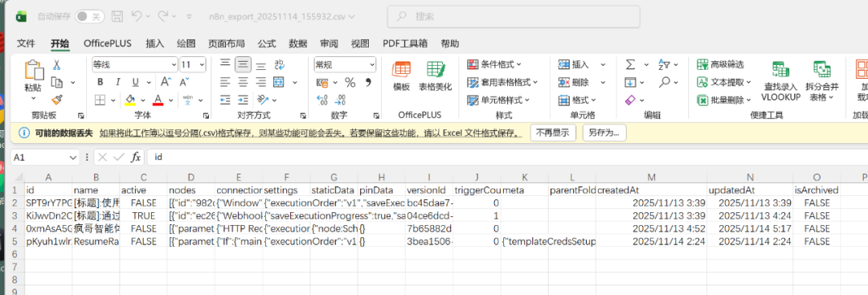Click the Cut scissors icon
The height and width of the screenshot is (295, 868).
(x=56, y=65)
